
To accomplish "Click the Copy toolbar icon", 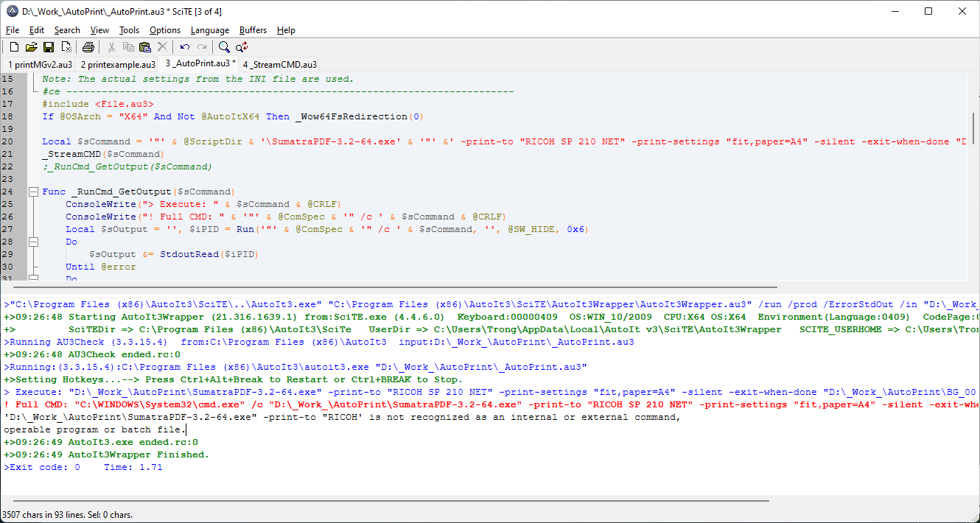I will click(128, 47).
